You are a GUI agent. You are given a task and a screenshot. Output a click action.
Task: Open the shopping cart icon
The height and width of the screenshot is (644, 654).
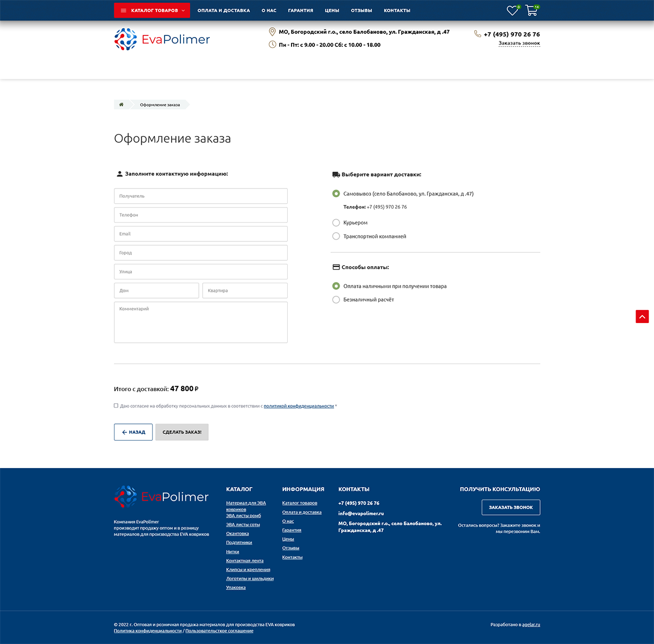click(531, 10)
